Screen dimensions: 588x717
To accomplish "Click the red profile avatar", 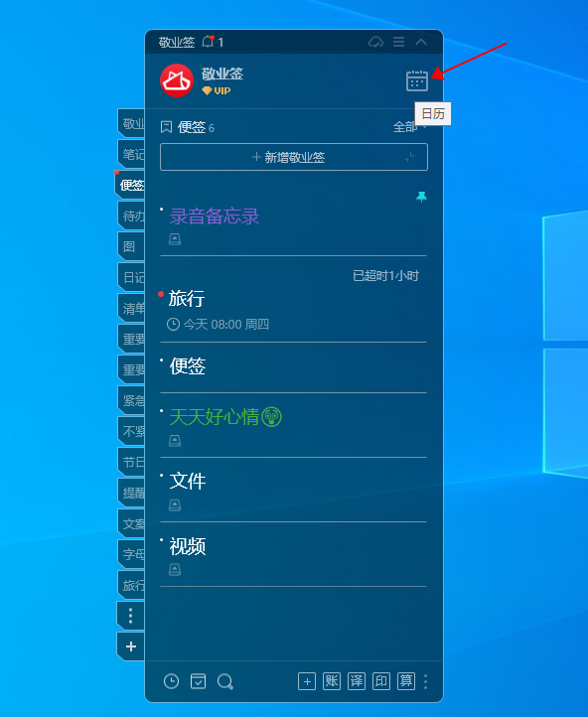I will (177, 80).
